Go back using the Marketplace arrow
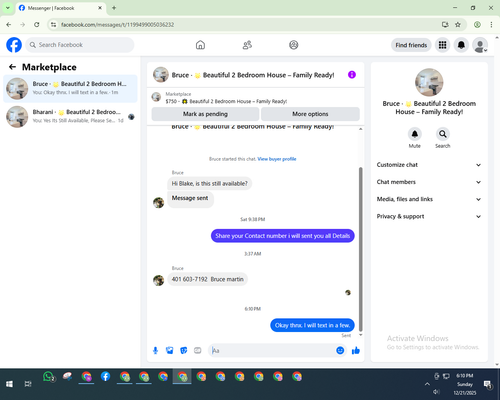Image resolution: width=500 pixels, height=400 pixels. tap(12, 67)
